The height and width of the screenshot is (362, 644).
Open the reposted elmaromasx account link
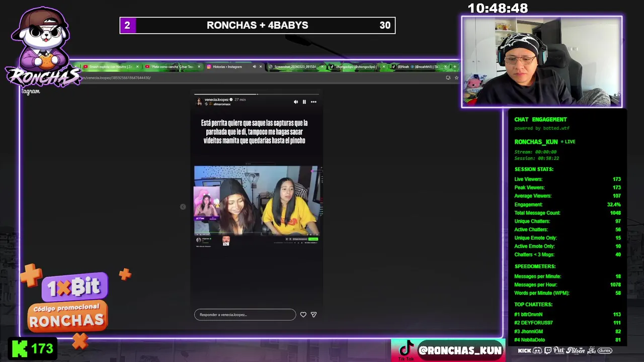222,104
